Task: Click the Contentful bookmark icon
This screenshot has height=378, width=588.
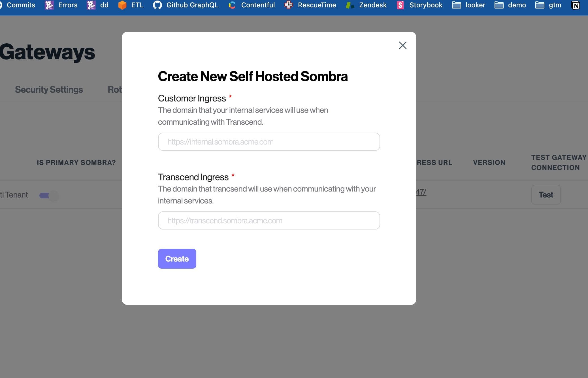Action: (x=232, y=5)
